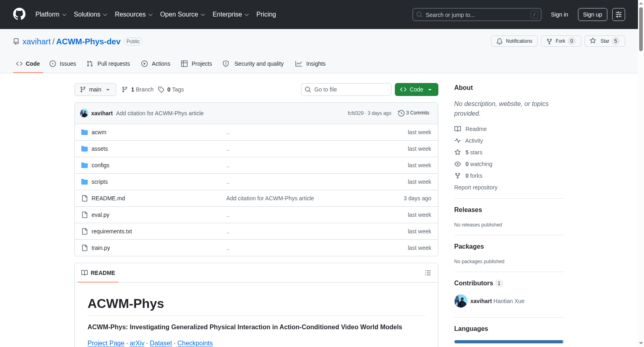Click the configs folder icon
The height and width of the screenshot is (347, 644).
point(85,165)
